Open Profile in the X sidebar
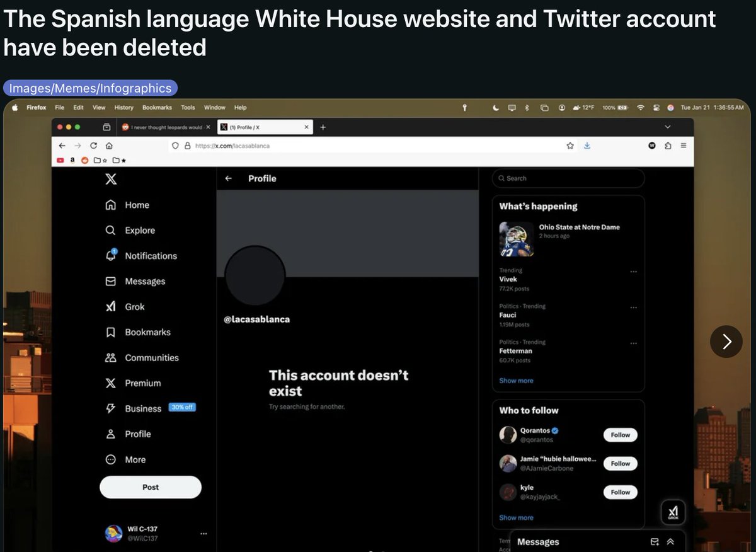The width and height of the screenshot is (756, 552). click(128, 434)
